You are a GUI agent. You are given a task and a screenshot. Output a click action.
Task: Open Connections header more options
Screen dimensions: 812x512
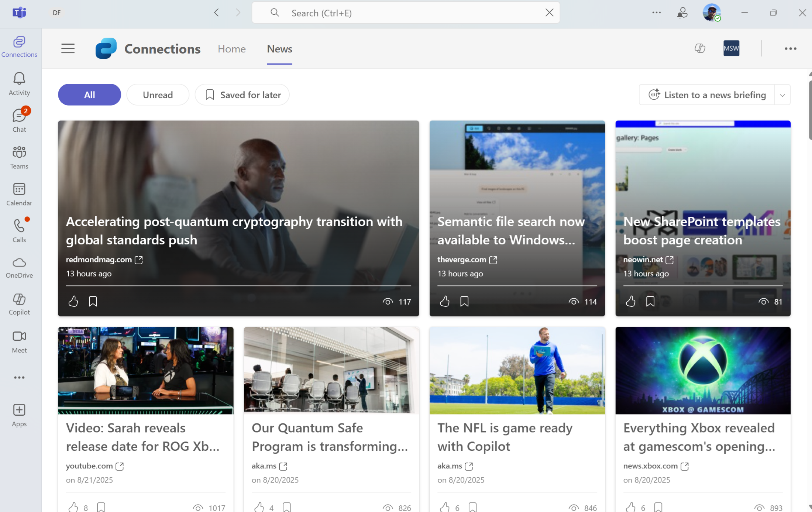790,48
